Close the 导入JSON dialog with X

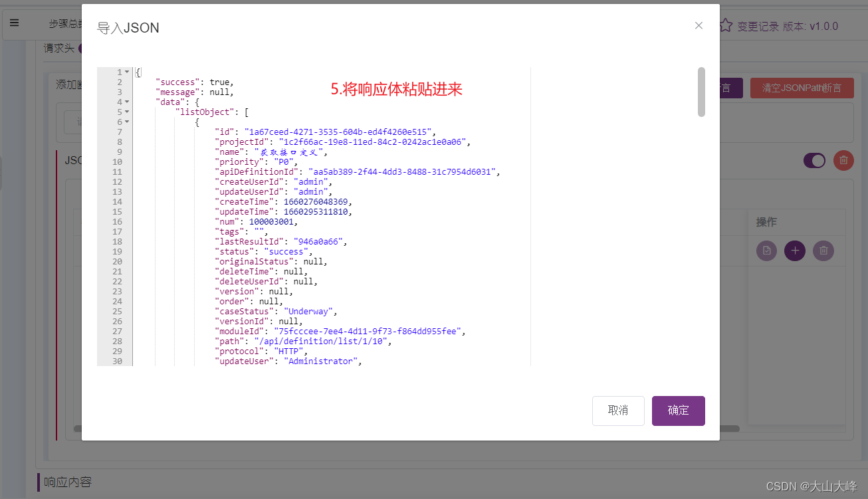(x=699, y=25)
